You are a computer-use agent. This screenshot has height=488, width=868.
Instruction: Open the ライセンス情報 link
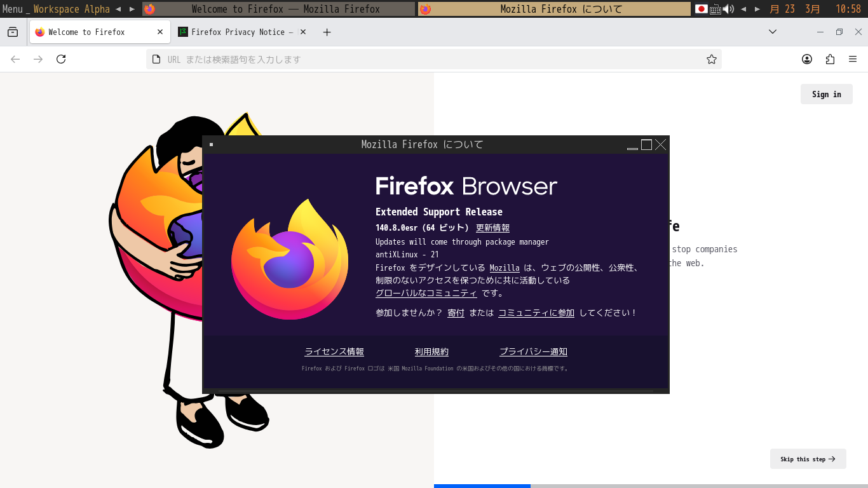(334, 351)
